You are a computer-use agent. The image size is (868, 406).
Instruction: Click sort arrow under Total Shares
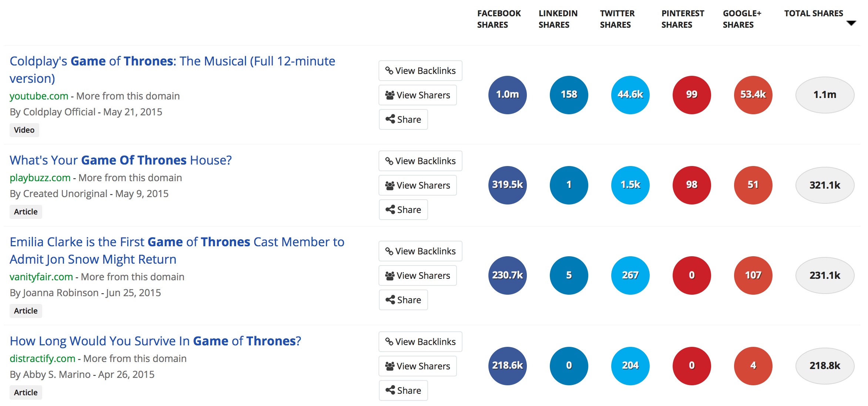851,23
